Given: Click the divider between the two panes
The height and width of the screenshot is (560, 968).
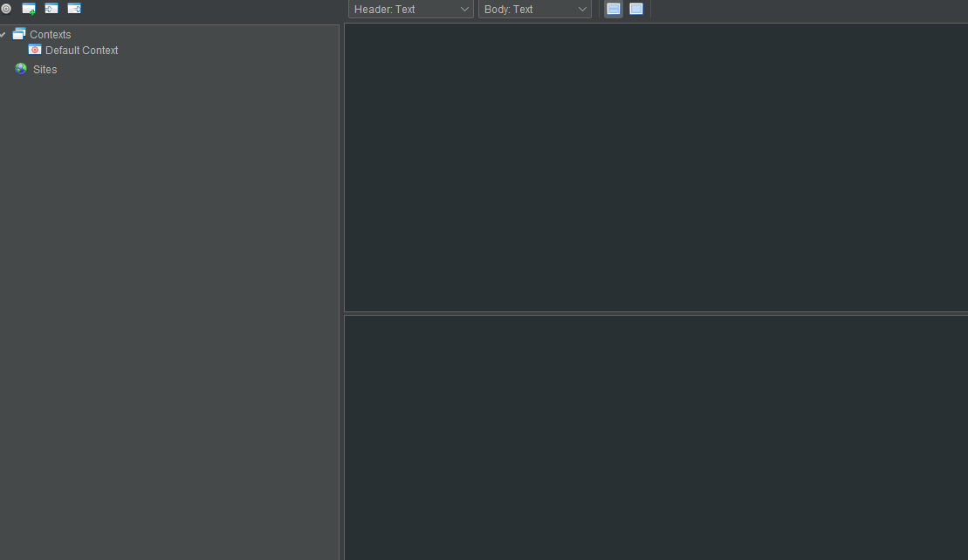Looking at the screenshot, I should [x=655, y=313].
